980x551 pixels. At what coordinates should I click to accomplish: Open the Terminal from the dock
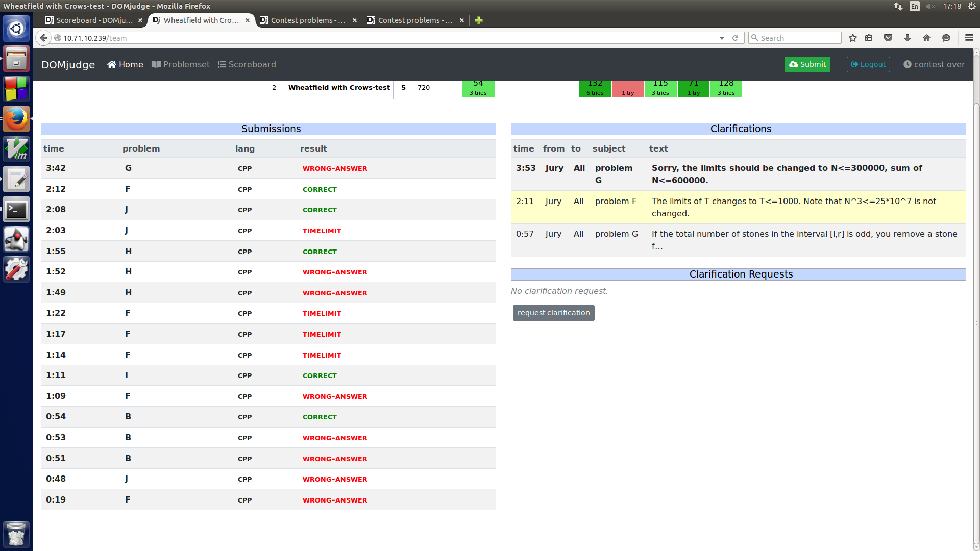click(16, 210)
